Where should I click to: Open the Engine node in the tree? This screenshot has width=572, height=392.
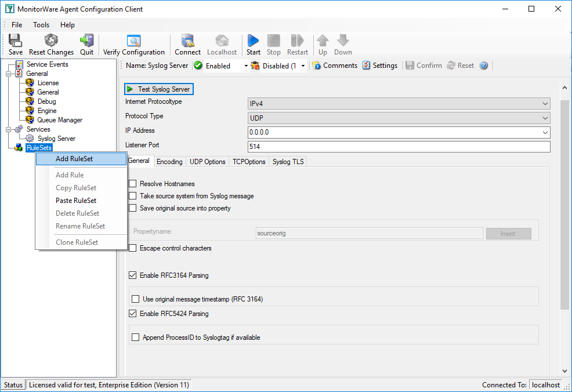[47, 111]
